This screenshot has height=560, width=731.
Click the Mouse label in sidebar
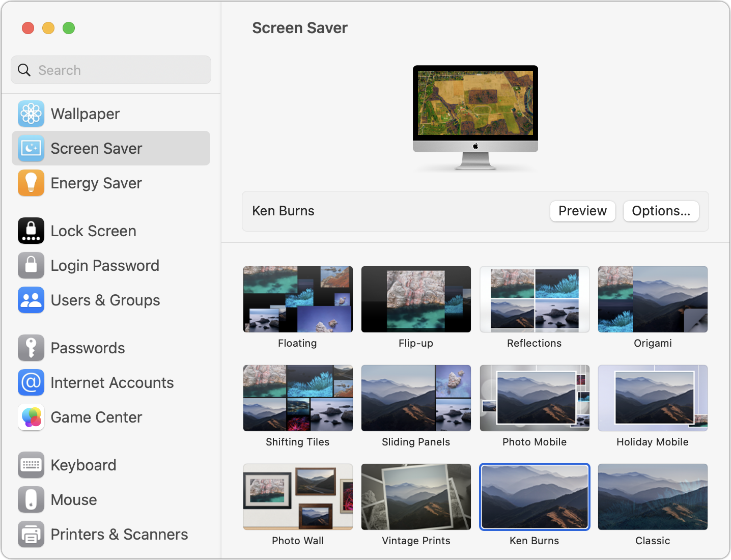click(74, 500)
